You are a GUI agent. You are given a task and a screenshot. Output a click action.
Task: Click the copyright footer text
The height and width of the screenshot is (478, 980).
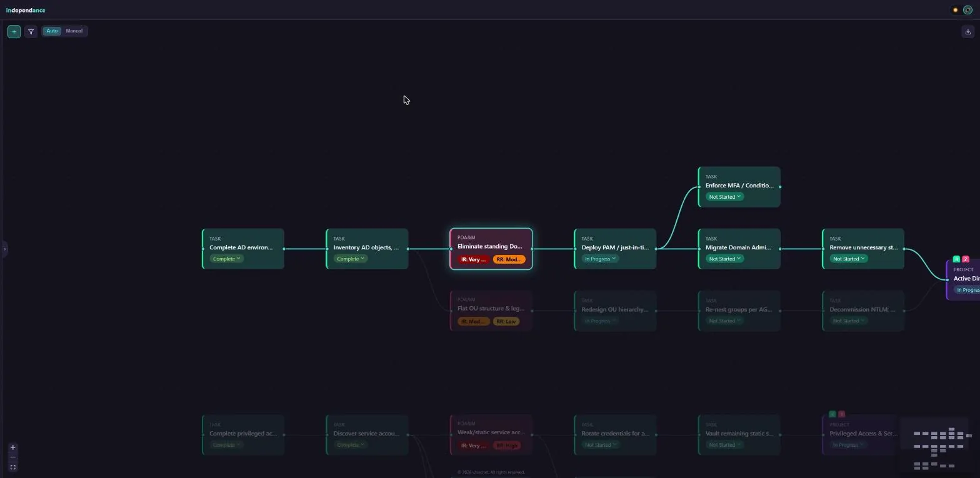point(491,472)
